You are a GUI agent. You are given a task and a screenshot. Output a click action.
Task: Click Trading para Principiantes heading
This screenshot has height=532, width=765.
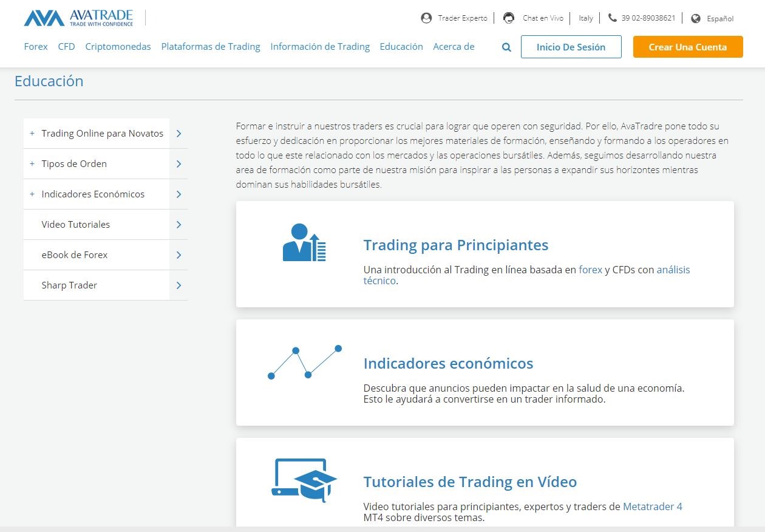pos(456,245)
